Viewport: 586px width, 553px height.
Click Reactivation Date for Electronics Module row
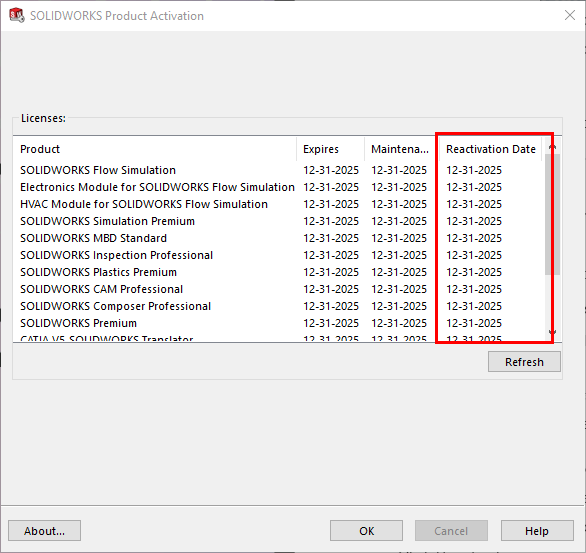tap(474, 187)
